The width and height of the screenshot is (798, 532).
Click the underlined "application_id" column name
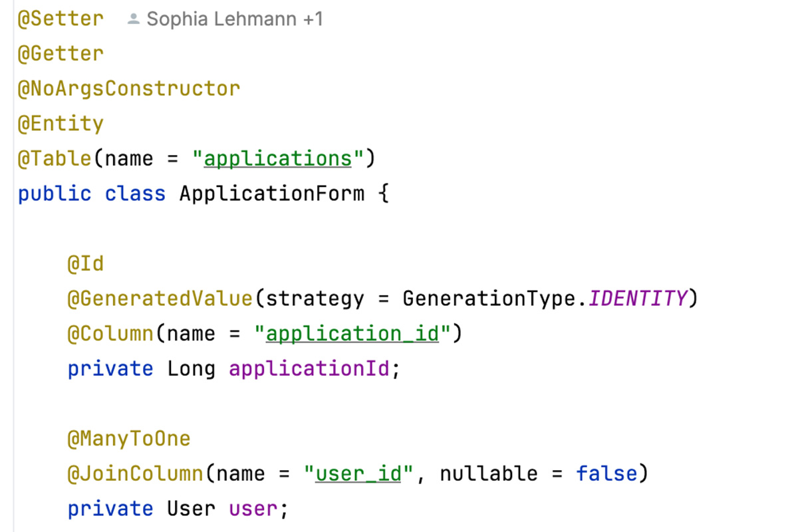click(x=352, y=334)
